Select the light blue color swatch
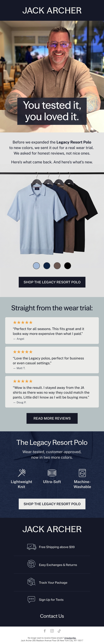Image resolution: width=104 pixels, height=644 pixels. [x=36, y=265]
